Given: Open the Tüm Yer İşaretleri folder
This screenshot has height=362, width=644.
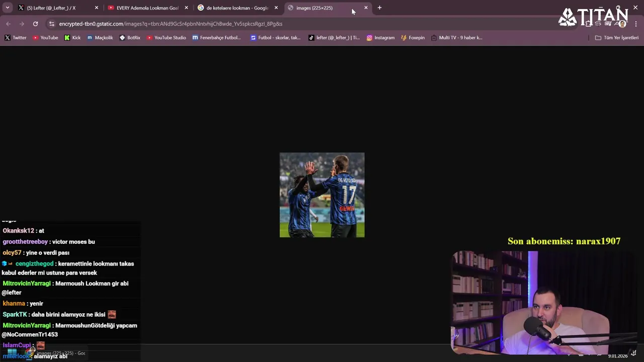Looking at the screenshot, I should tap(616, 38).
